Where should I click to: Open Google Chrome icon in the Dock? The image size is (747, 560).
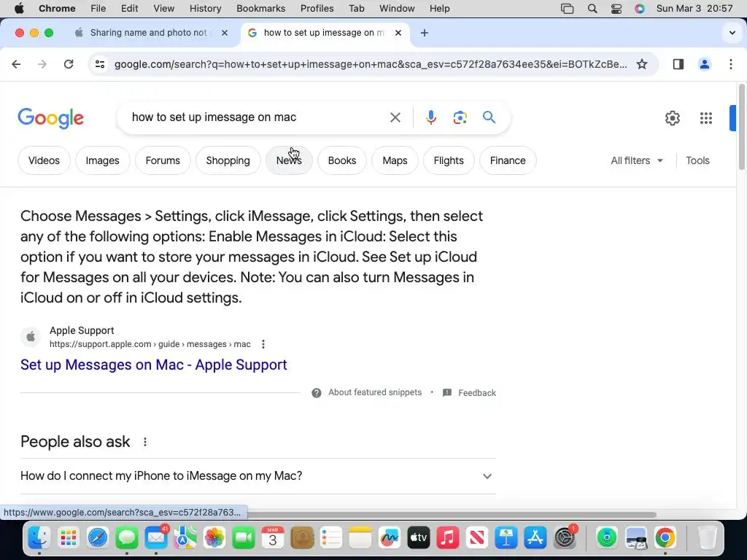pyautogui.click(x=665, y=537)
